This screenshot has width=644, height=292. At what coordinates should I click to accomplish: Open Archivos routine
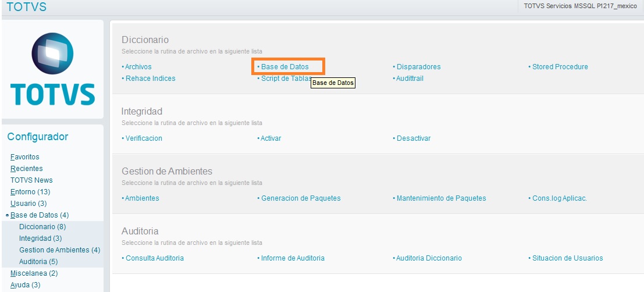[x=138, y=66]
